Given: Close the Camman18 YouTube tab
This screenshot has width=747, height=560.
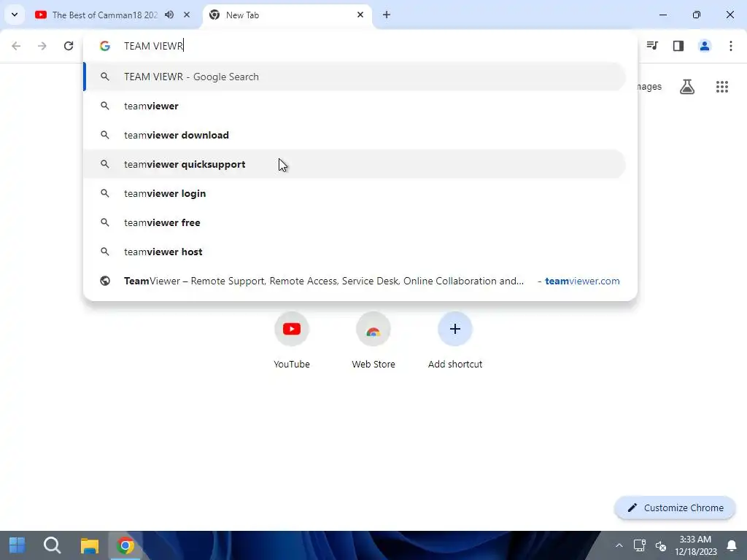Looking at the screenshot, I should 187,15.
